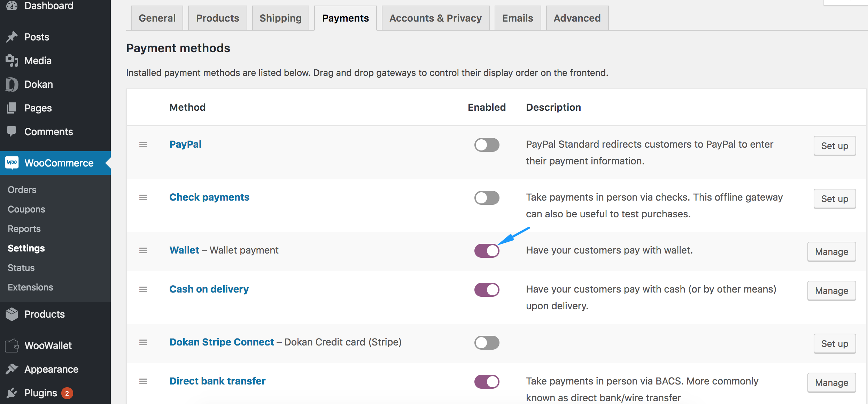The image size is (868, 404).
Task: Click the Posts pin icon in sidebar
Action: [x=12, y=37]
